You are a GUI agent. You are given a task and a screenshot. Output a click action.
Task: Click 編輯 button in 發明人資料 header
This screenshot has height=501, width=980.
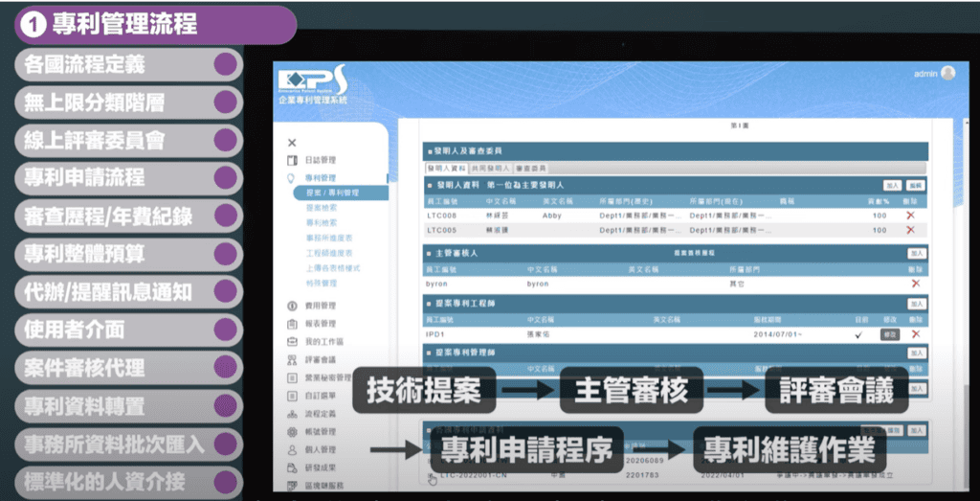point(916,185)
